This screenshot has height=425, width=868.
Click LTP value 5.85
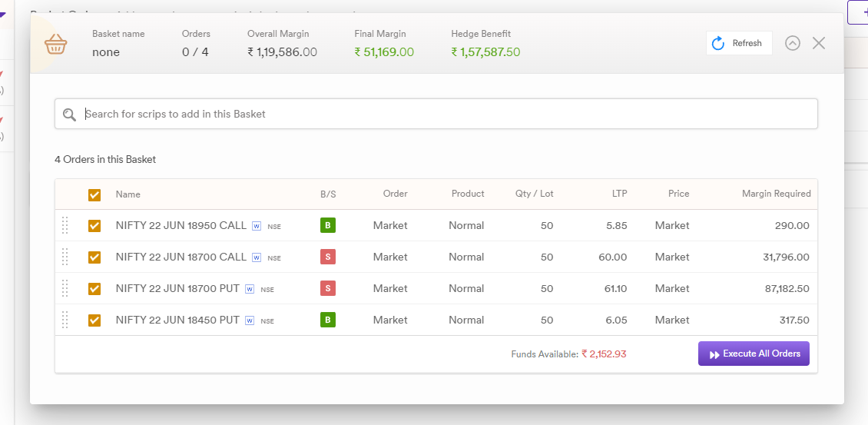pos(617,225)
